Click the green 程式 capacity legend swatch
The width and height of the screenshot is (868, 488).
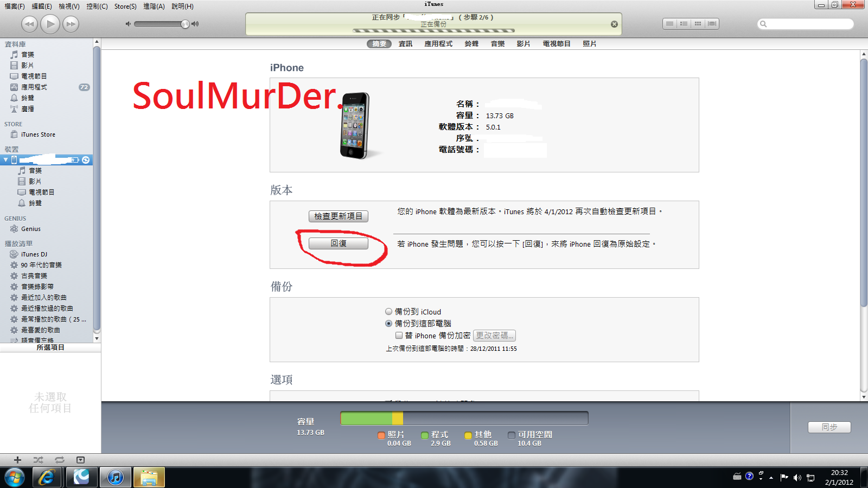425,435
